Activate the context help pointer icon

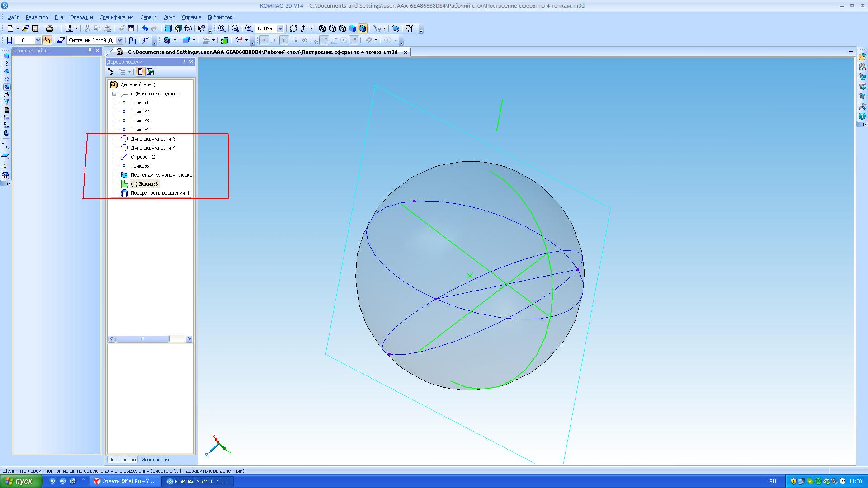tap(201, 28)
